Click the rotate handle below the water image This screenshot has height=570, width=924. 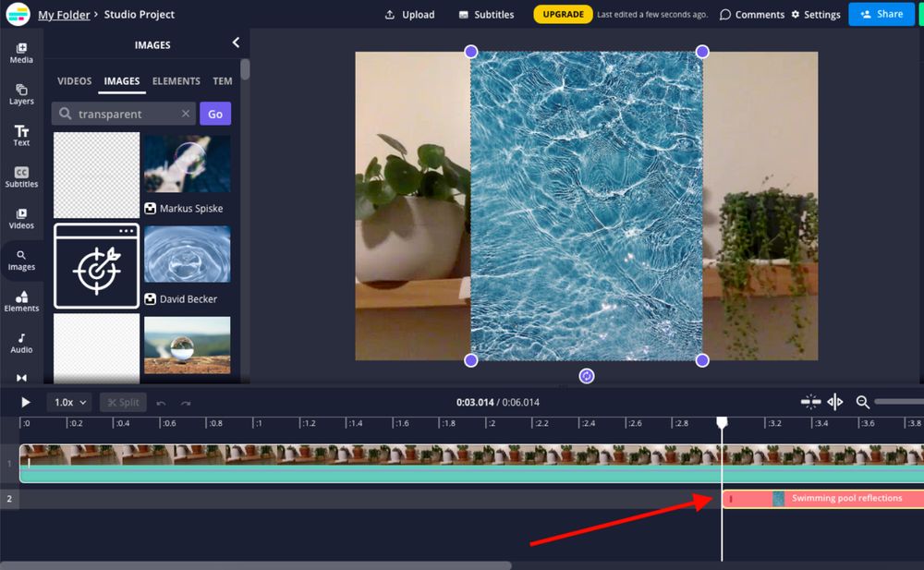[x=587, y=375]
